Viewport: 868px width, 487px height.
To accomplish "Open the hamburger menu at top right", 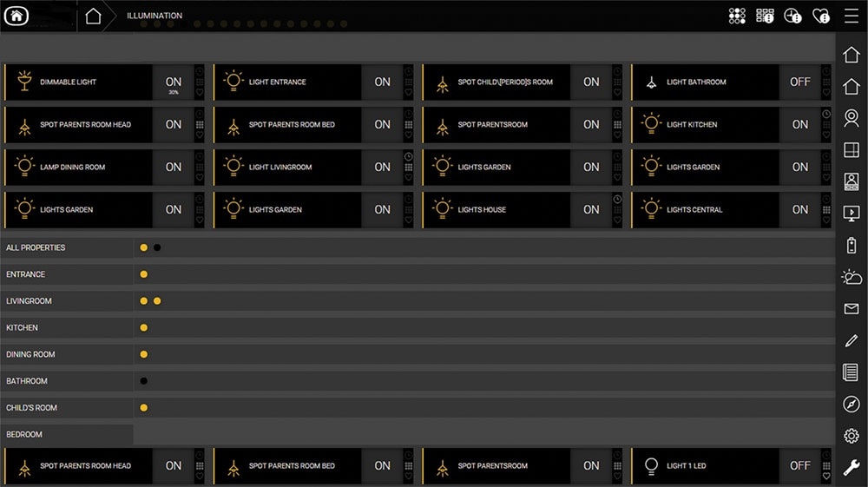I will pyautogui.click(x=851, y=16).
